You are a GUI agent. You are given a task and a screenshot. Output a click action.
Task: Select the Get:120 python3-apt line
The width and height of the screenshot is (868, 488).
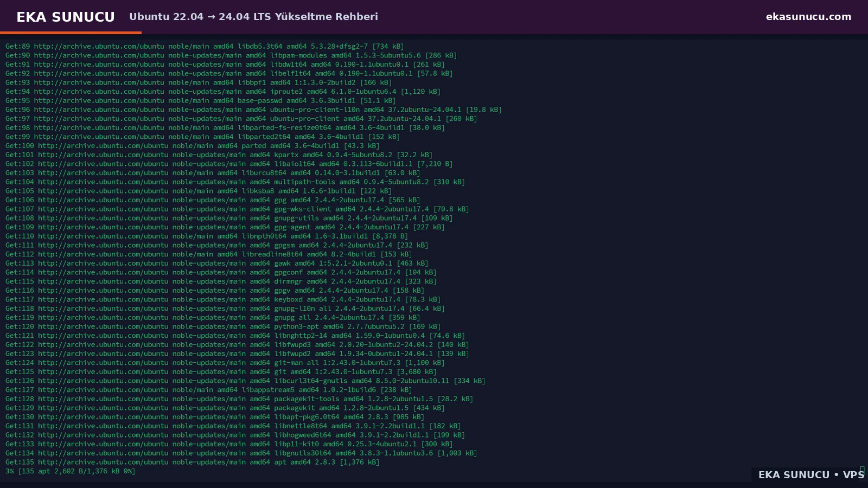coord(223,326)
